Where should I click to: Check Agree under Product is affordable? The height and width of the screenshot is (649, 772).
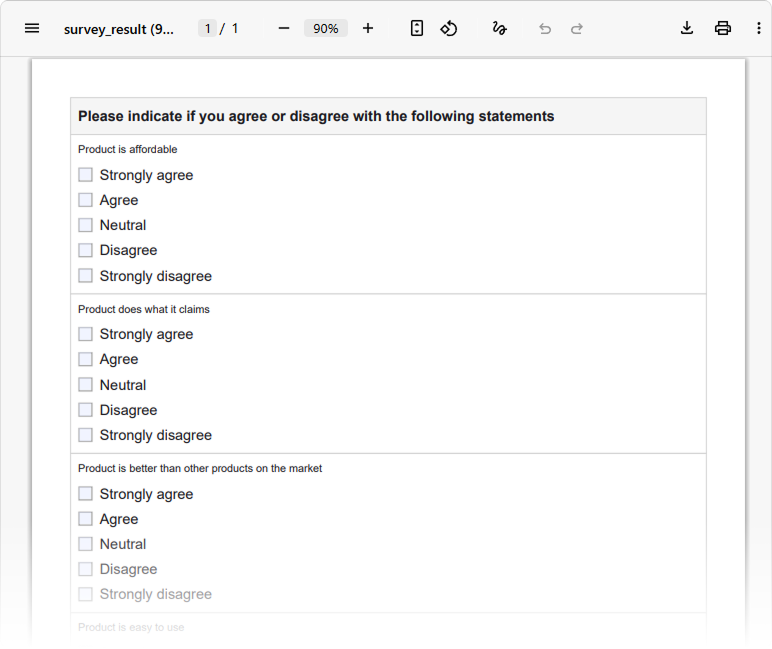point(86,200)
